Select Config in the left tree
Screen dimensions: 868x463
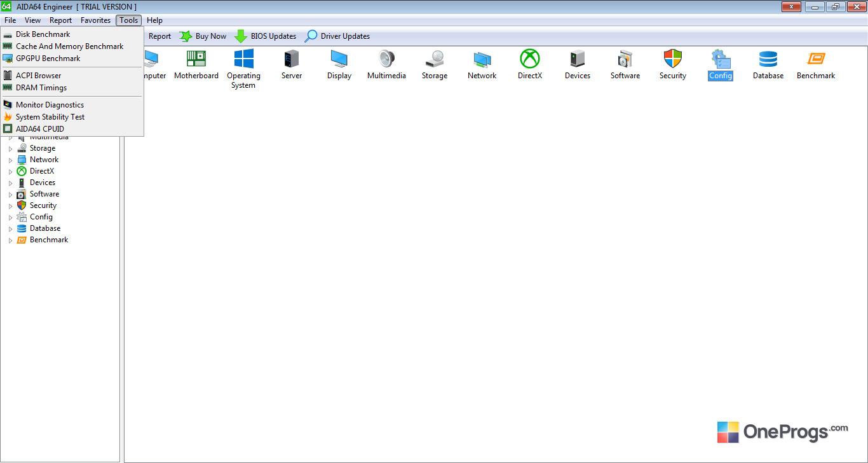pos(41,217)
